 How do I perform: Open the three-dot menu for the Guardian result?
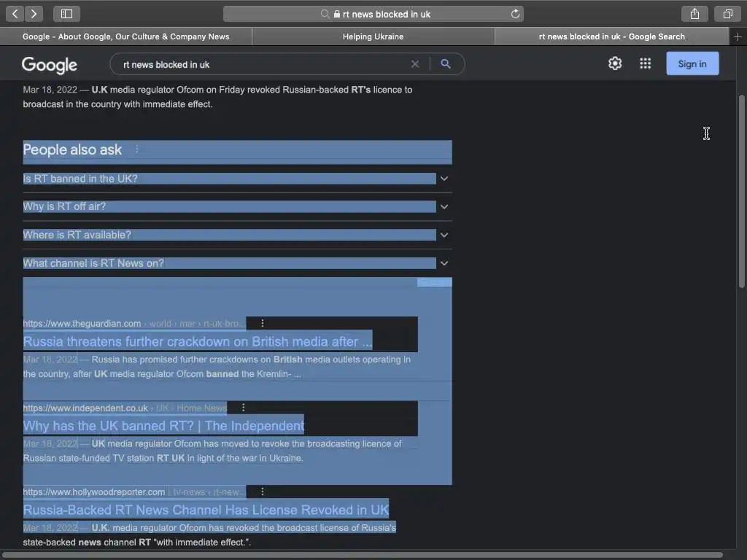(x=263, y=323)
